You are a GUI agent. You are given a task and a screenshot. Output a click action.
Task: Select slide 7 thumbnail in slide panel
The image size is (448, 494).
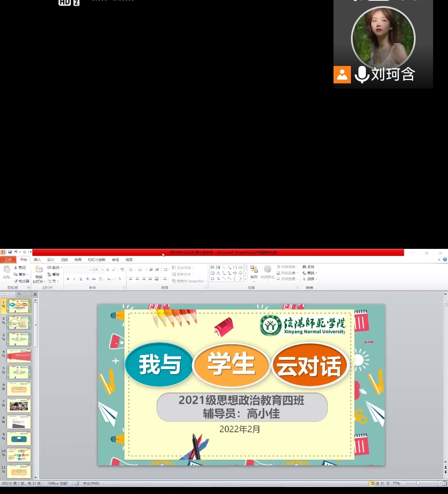coord(19,405)
